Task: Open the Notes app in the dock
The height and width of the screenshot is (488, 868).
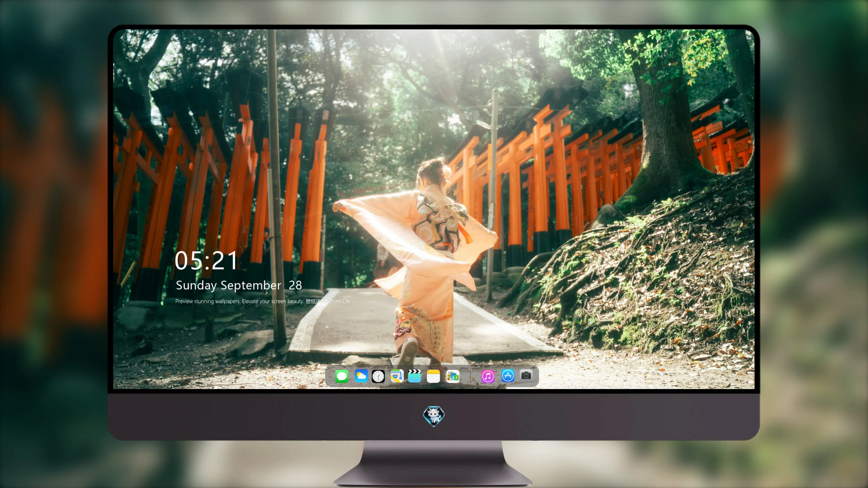Action: coord(433,376)
